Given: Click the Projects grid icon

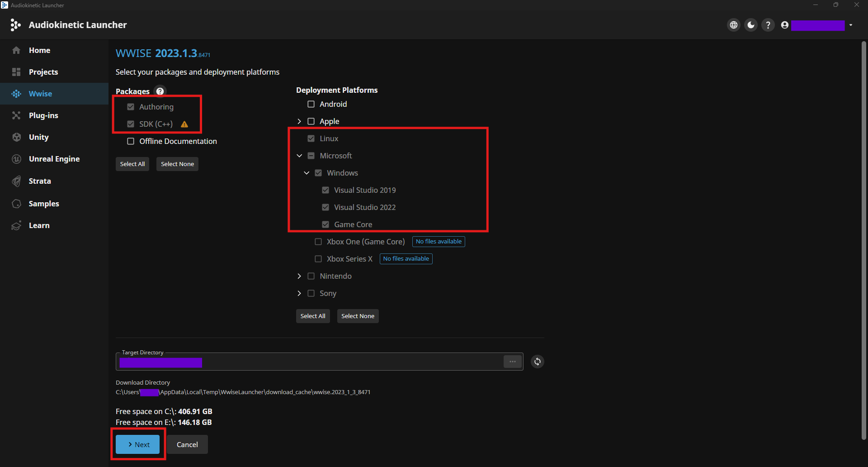Looking at the screenshot, I should [x=16, y=72].
